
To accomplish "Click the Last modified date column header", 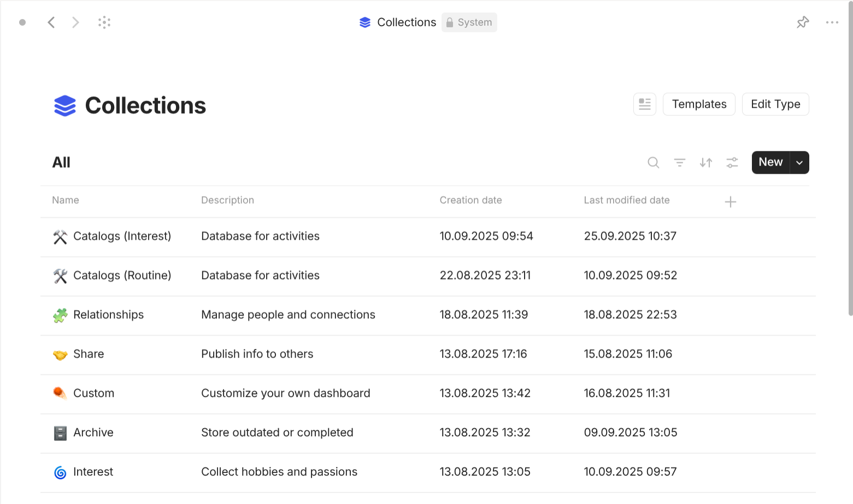I will 626,200.
